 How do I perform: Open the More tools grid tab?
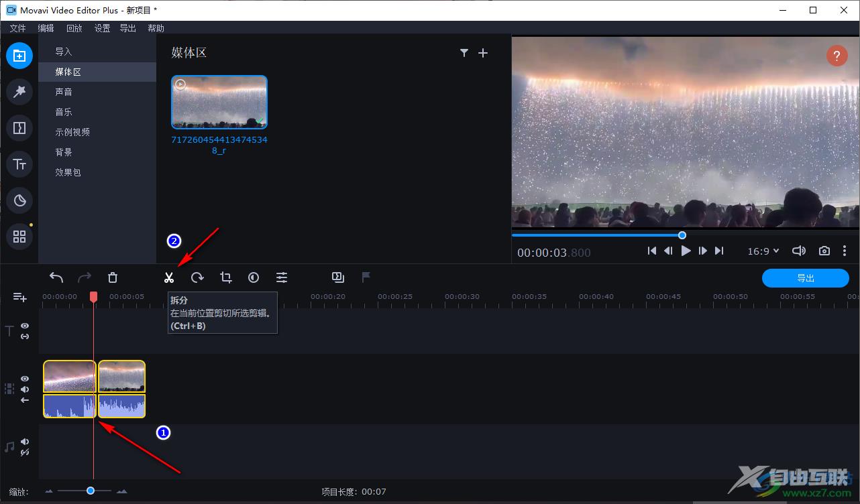click(19, 237)
